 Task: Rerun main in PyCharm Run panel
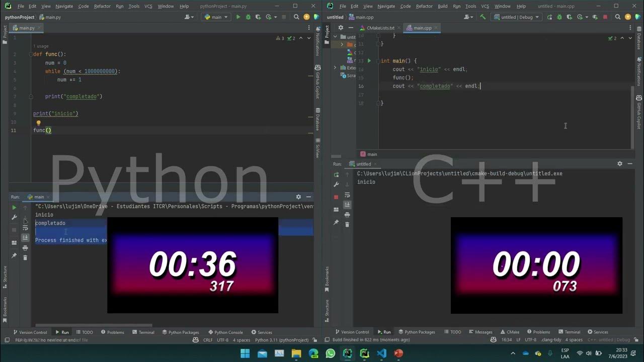click(14, 207)
